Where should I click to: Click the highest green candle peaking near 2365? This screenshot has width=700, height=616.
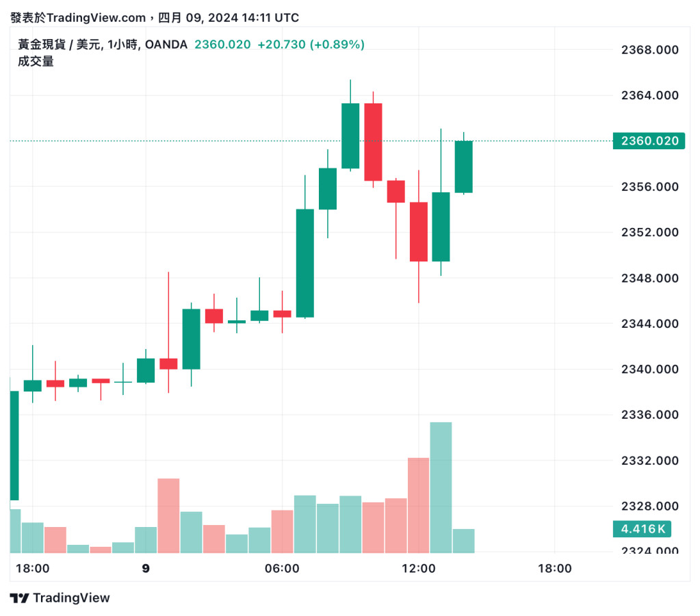350,136
